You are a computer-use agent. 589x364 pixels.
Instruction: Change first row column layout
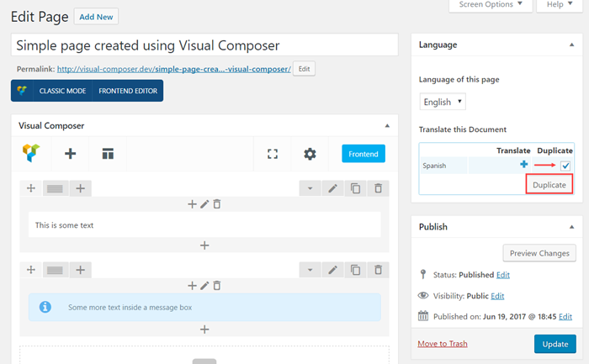click(55, 188)
